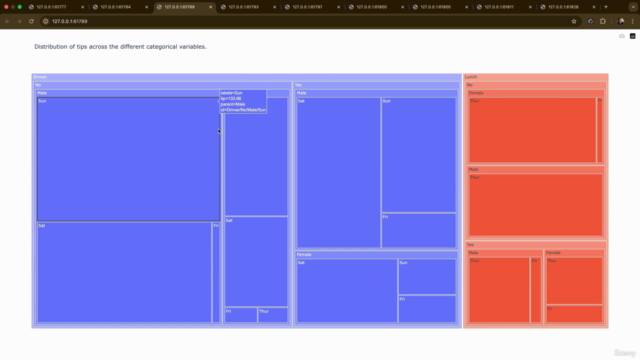View site information icon in address bar
The height and width of the screenshot is (360, 640).
coord(46,21)
